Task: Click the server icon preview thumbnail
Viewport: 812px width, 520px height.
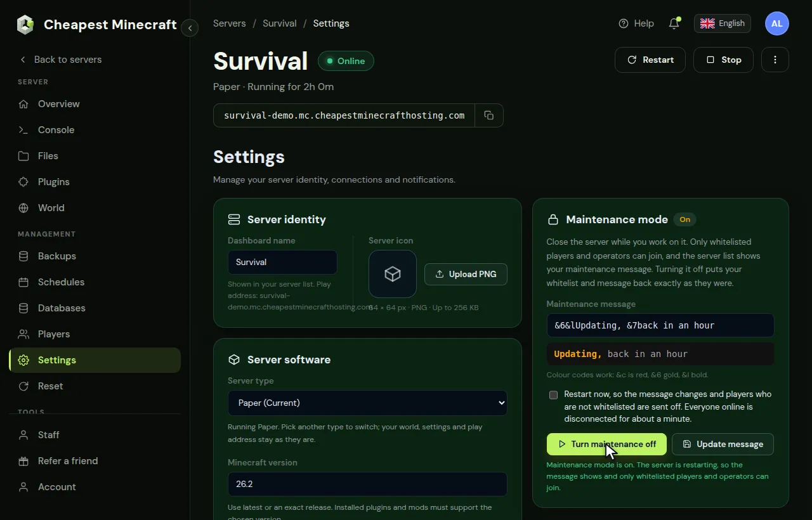Action: click(x=393, y=274)
